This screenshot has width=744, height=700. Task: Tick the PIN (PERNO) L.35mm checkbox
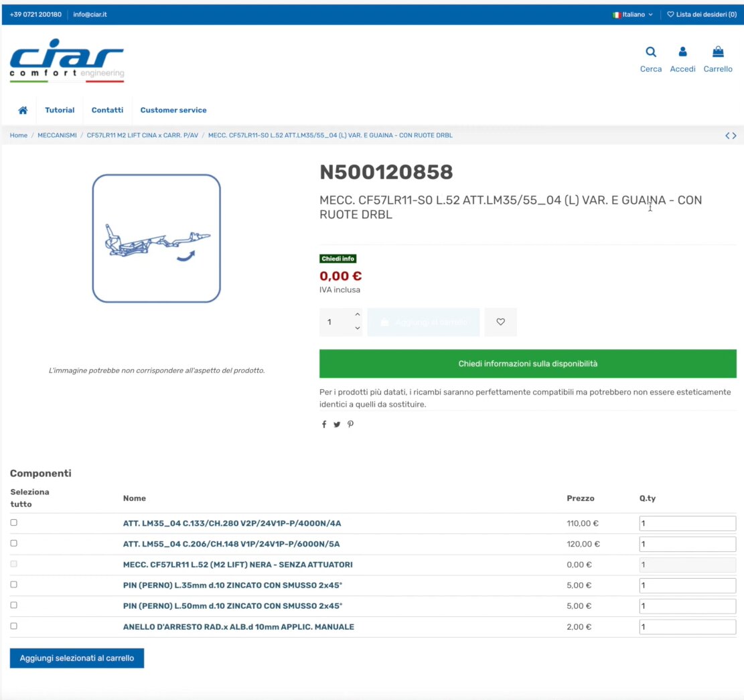pyautogui.click(x=14, y=585)
